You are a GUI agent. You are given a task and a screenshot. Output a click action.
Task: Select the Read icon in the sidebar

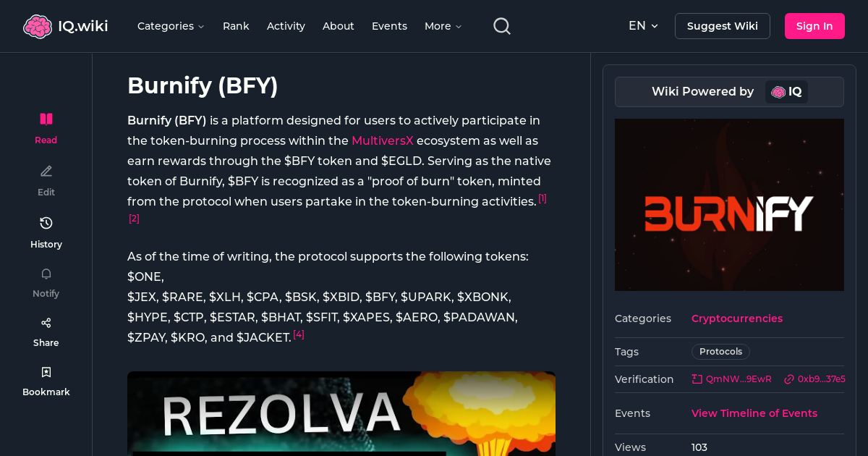point(46,119)
